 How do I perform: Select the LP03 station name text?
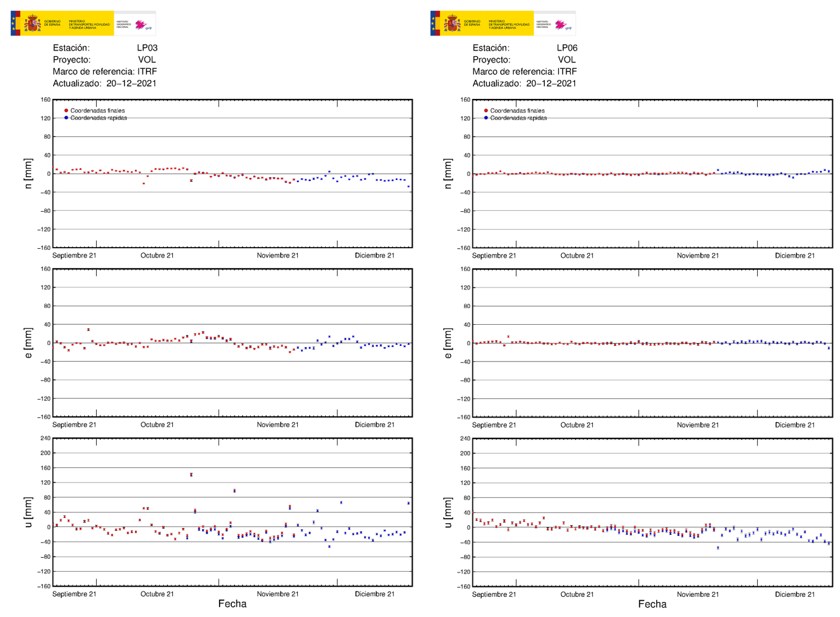tap(147, 48)
